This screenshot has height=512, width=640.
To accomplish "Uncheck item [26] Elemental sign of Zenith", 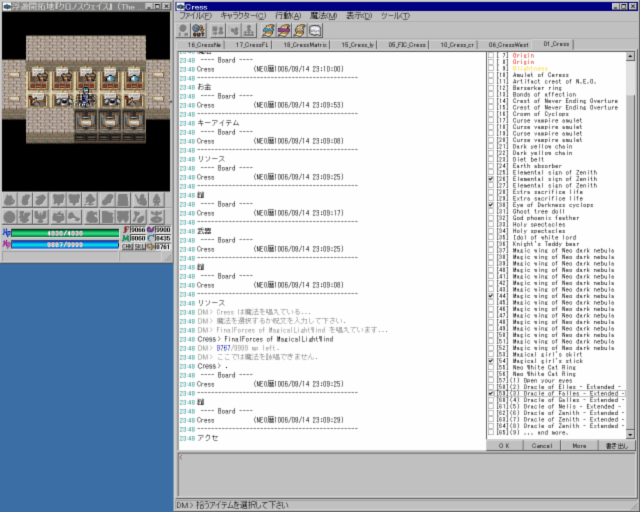I will pos(491,179).
